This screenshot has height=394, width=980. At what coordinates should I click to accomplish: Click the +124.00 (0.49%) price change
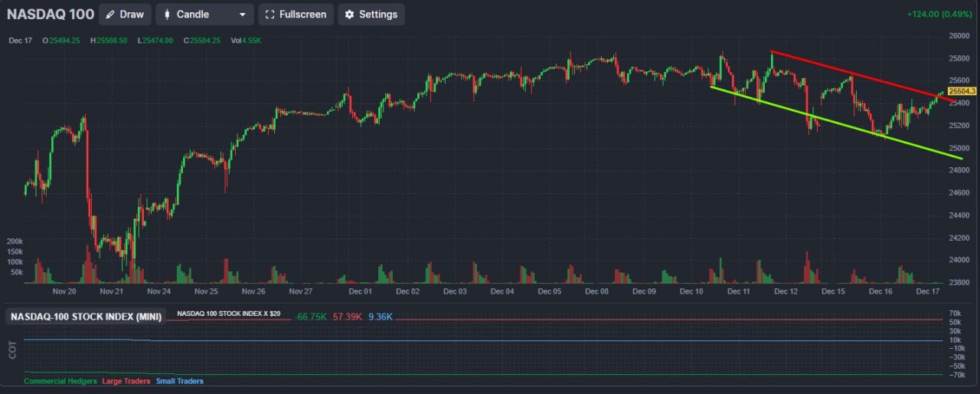coord(940,15)
